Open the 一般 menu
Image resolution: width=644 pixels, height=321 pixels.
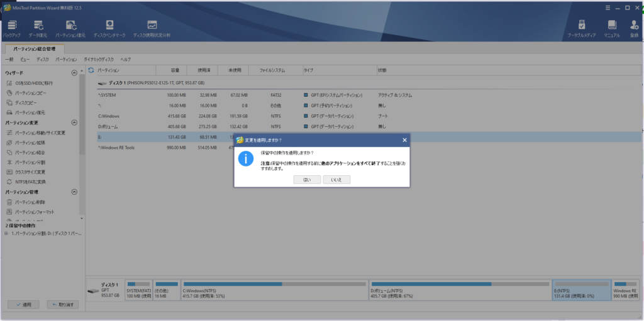tap(9, 60)
